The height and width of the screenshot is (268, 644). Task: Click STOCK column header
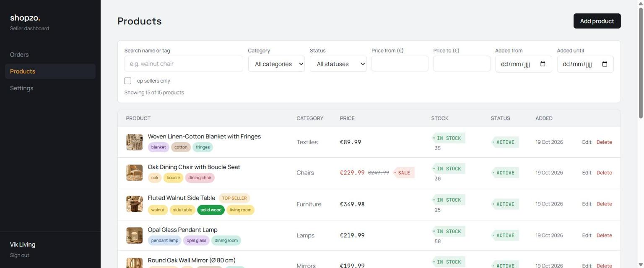pos(440,118)
